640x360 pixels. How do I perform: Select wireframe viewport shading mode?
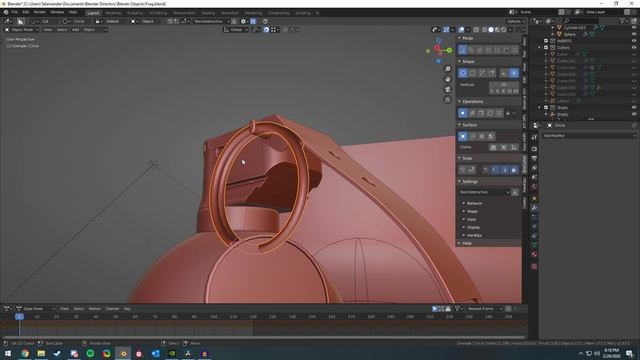click(x=484, y=30)
